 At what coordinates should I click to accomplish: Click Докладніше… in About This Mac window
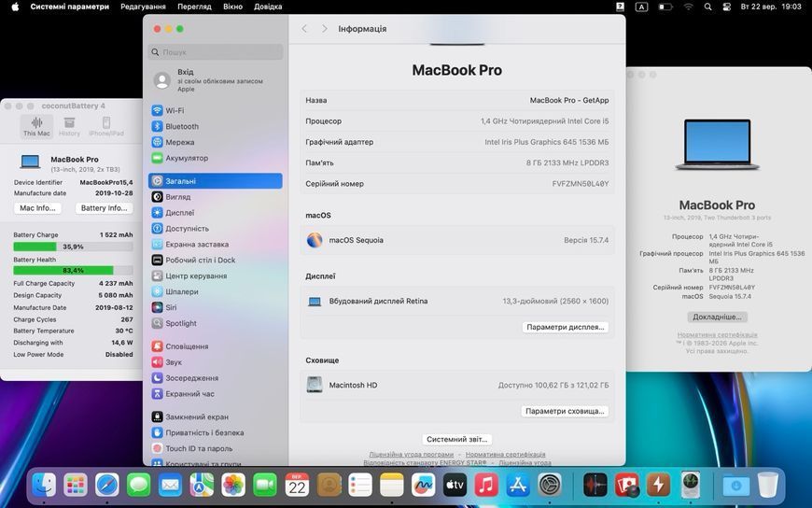click(717, 317)
